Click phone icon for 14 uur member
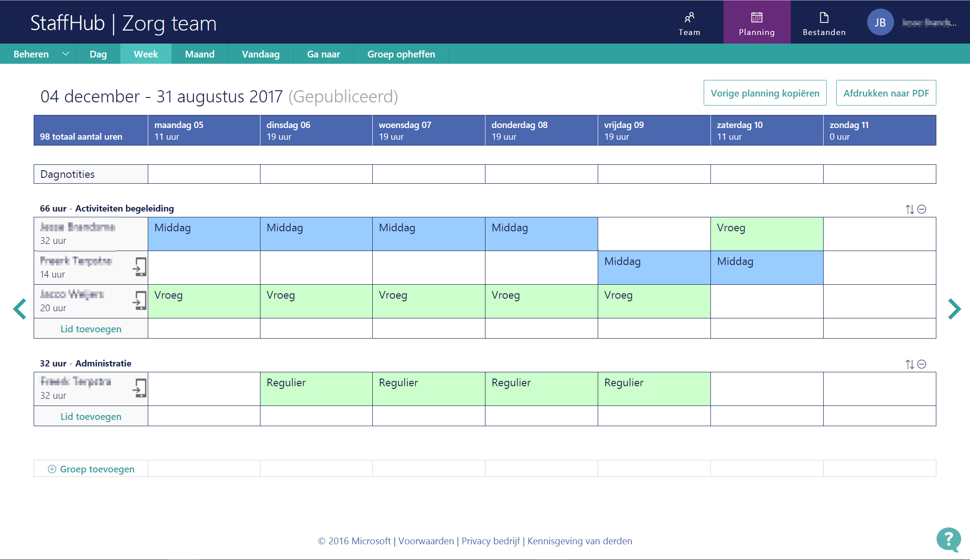Viewport: 970px width, 560px height. (140, 267)
